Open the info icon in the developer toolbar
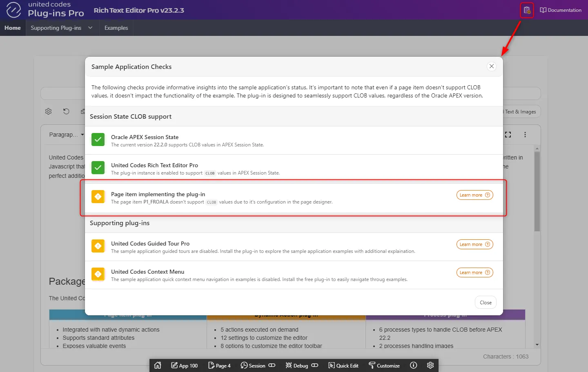This screenshot has width=588, height=372. coord(413,365)
